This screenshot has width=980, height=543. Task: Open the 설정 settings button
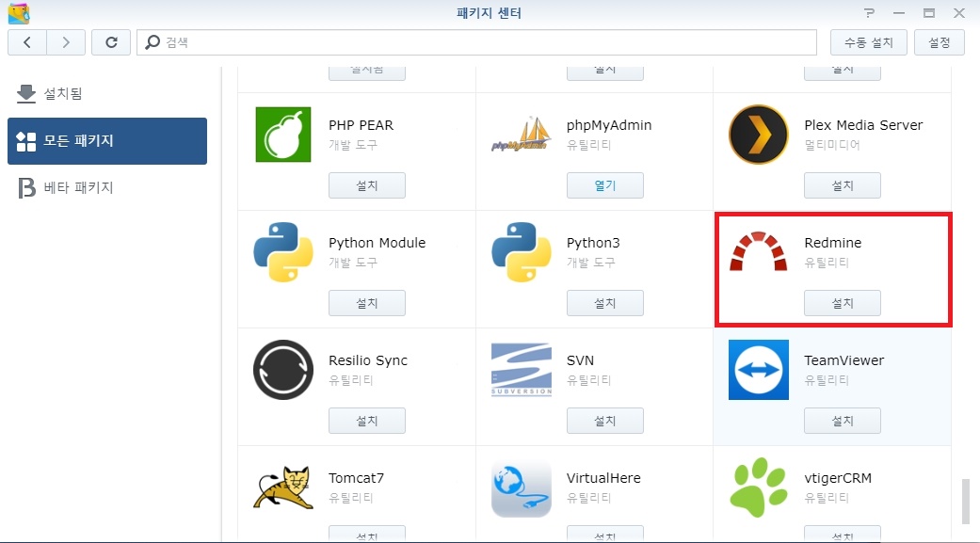[940, 42]
